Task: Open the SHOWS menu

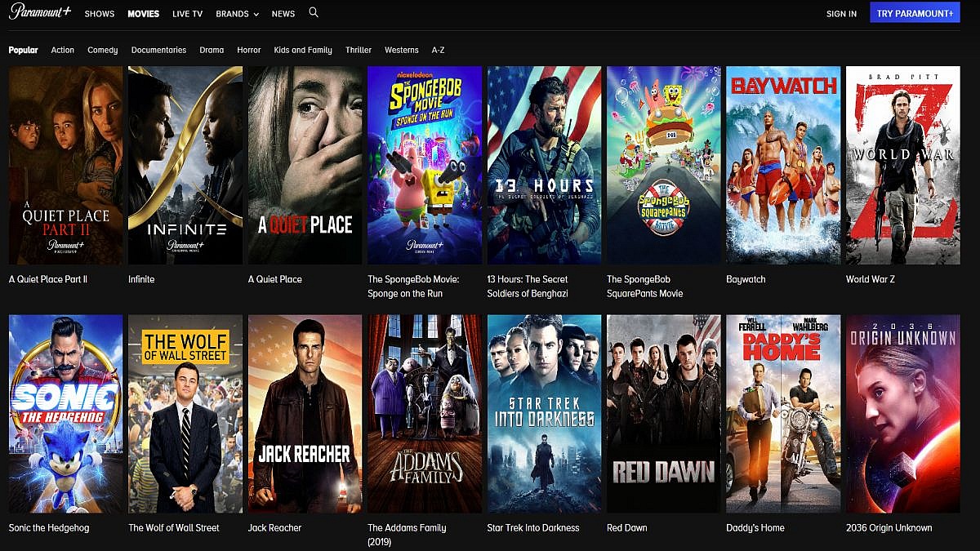Action: click(x=99, y=14)
